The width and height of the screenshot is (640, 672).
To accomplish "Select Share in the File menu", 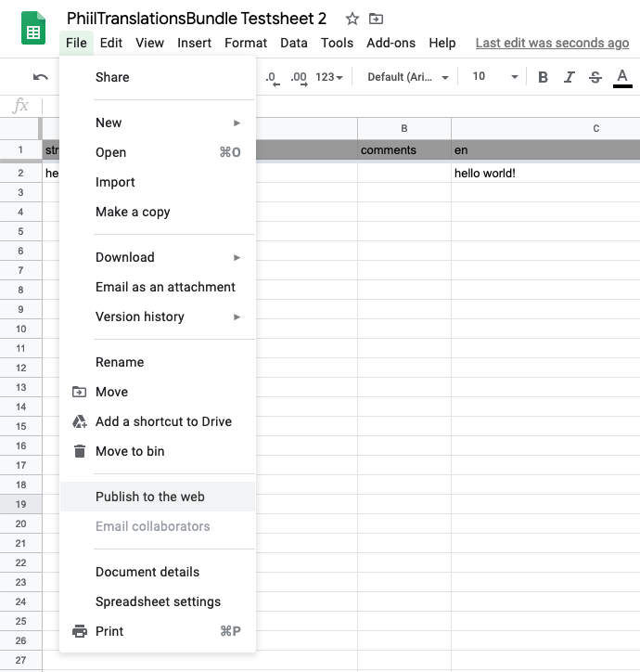I will pos(158,77).
